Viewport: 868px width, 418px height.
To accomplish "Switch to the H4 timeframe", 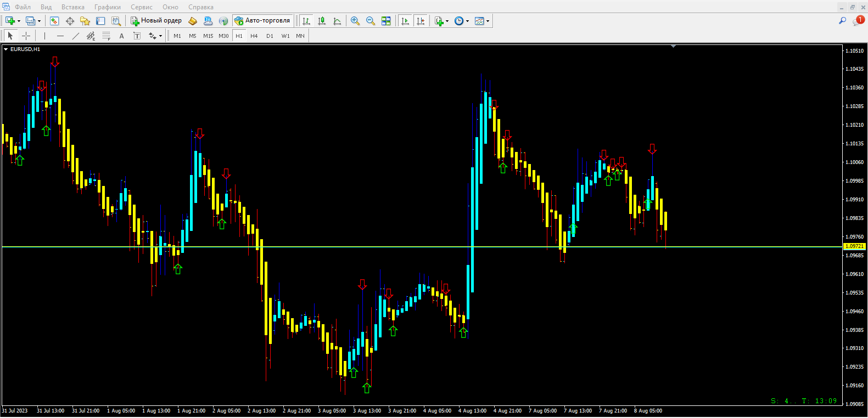I will pos(254,36).
